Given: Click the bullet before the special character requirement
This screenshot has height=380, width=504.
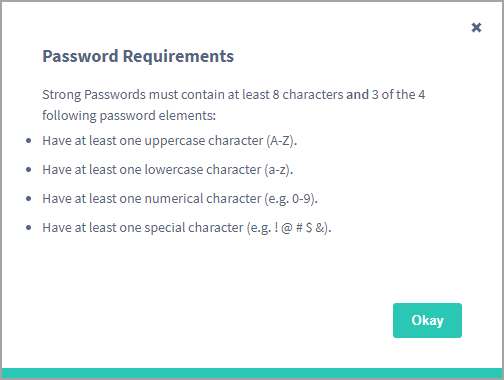Looking at the screenshot, I should pos(29,228).
